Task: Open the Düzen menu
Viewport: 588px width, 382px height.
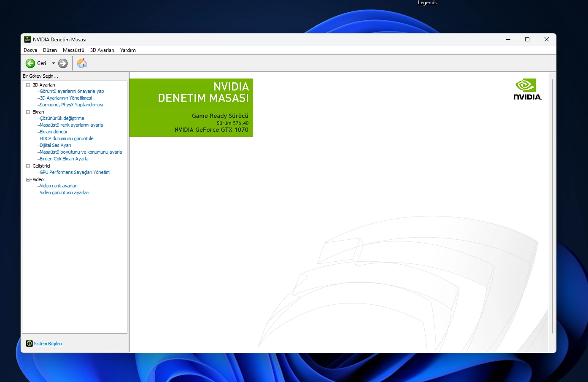Action: click(50, 50)
